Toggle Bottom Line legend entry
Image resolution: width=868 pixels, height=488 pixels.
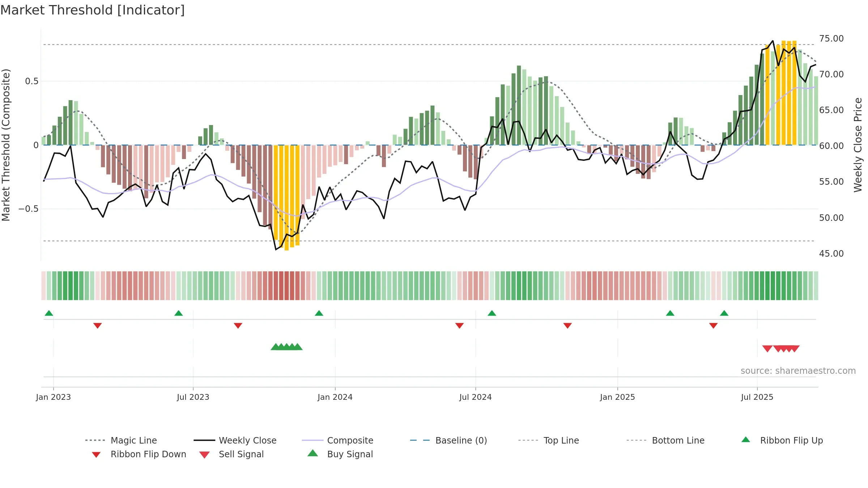pos(665,440)
